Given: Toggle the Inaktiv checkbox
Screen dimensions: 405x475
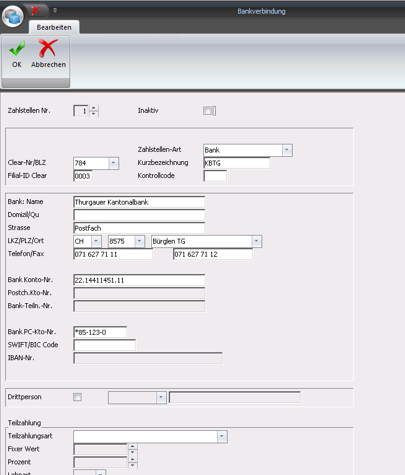Looking at the screenshot, I should click(207, 111).
